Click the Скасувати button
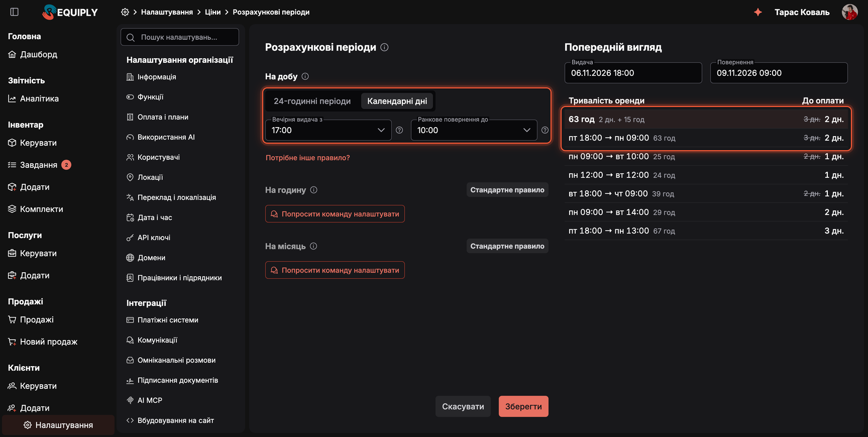 (x=463, y=406)
